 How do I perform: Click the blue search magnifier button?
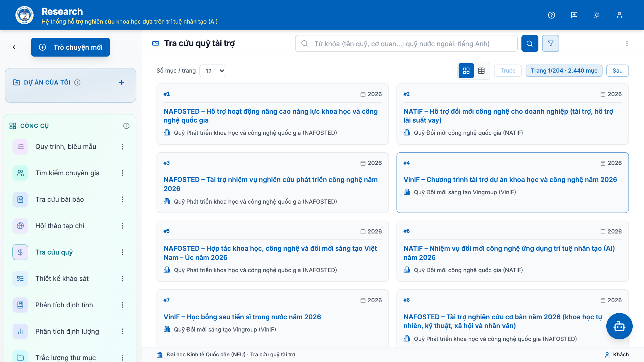point(530,43)
